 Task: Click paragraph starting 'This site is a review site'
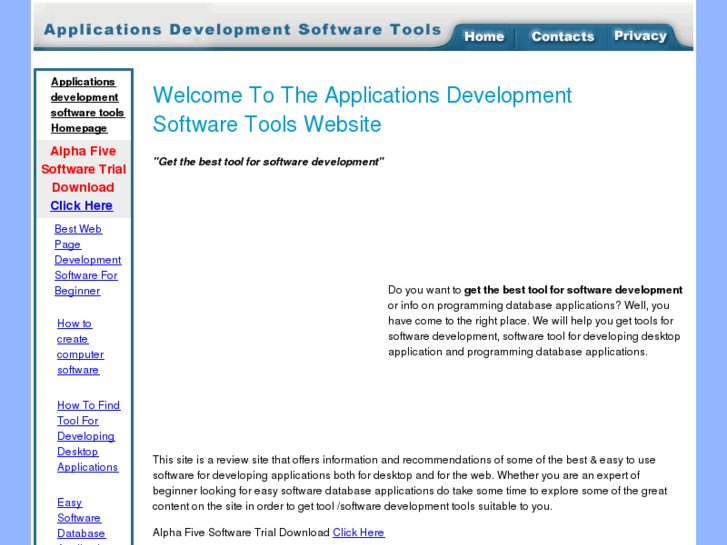pyautogui.click(x=409, y=483)
